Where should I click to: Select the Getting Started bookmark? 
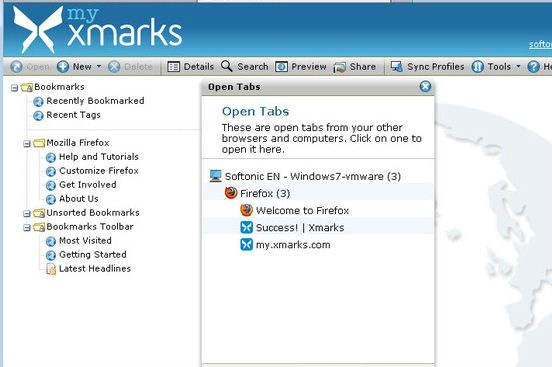(93, 255)
